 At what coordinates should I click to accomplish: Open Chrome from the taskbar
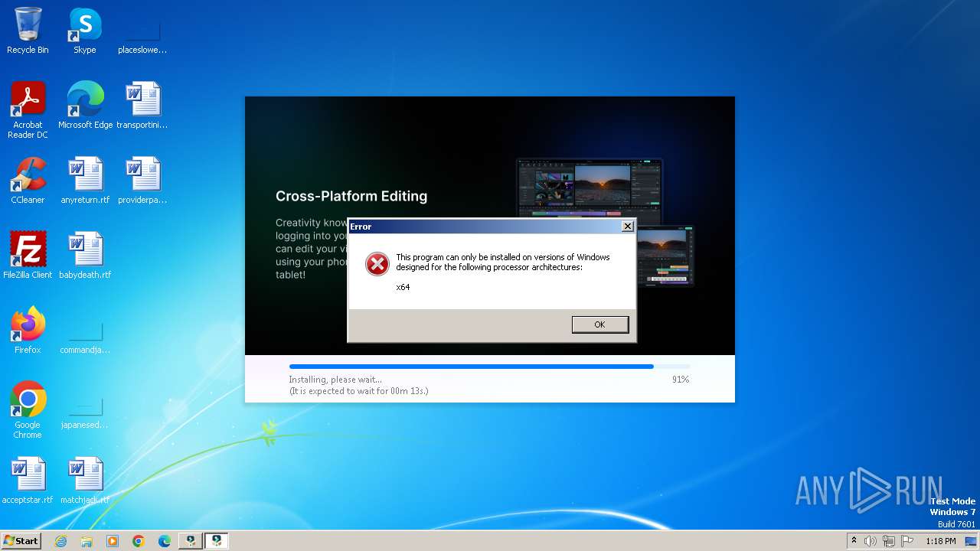(139, 540)
